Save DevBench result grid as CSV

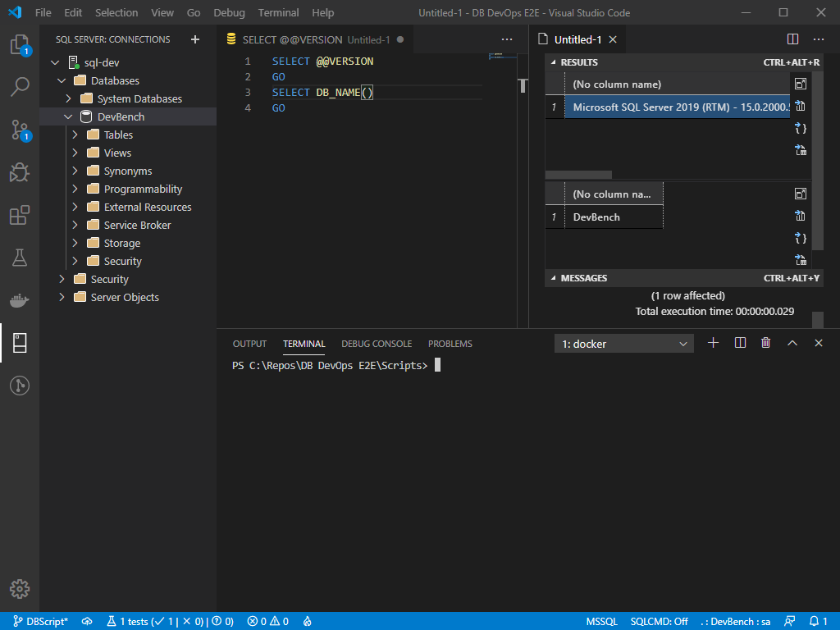point(801,216)
